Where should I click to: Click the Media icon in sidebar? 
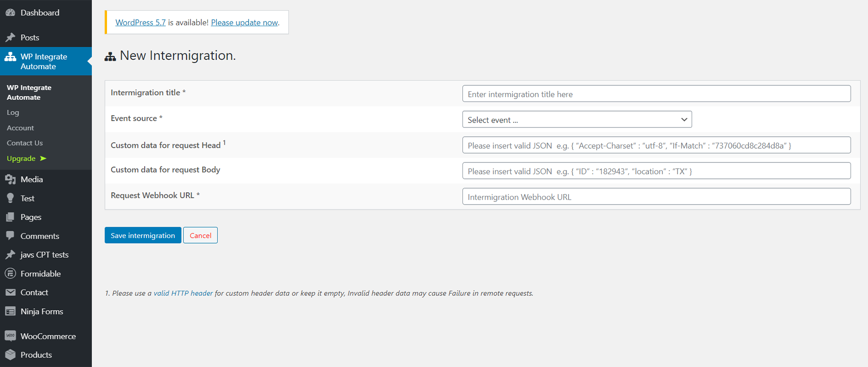(x=10, y=179)
